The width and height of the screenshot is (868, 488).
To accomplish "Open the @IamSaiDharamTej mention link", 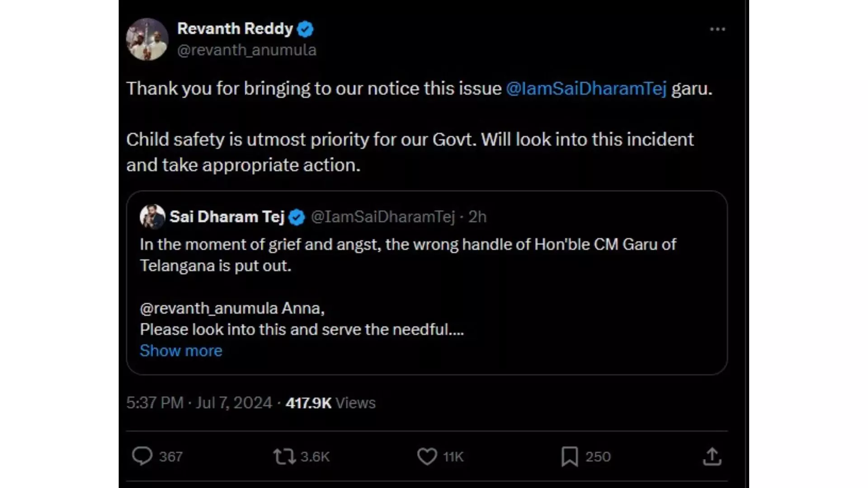I will pyautogui.click(x=585, y=89).
